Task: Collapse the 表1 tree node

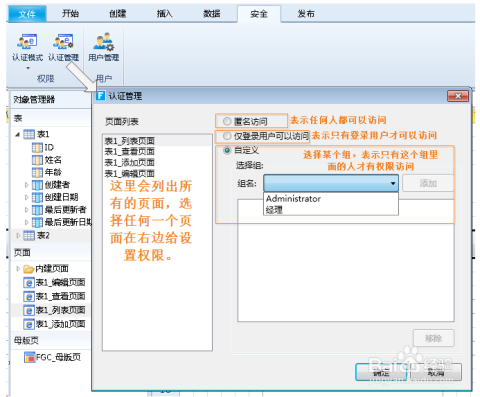Action: [x=18, y=135]
